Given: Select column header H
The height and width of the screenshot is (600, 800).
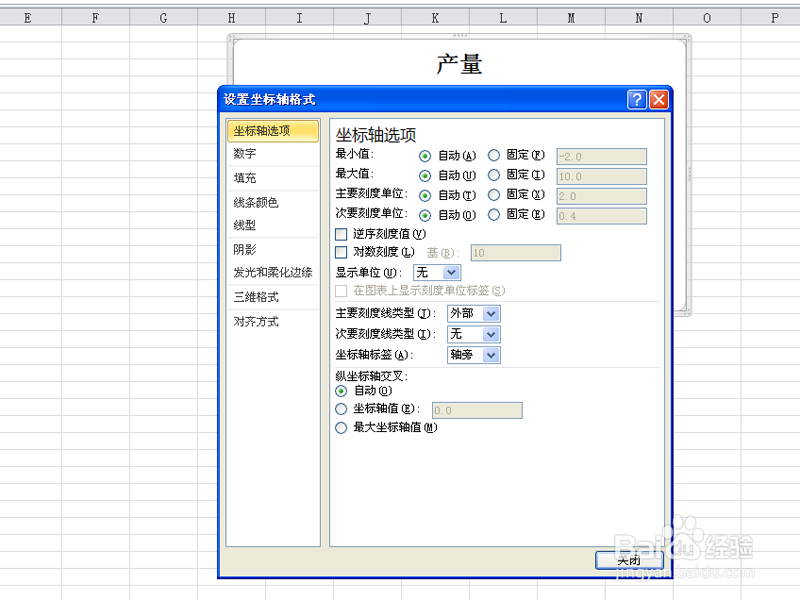Looking at the screenshot, I should pyautogui.click(x=231, y=18).
